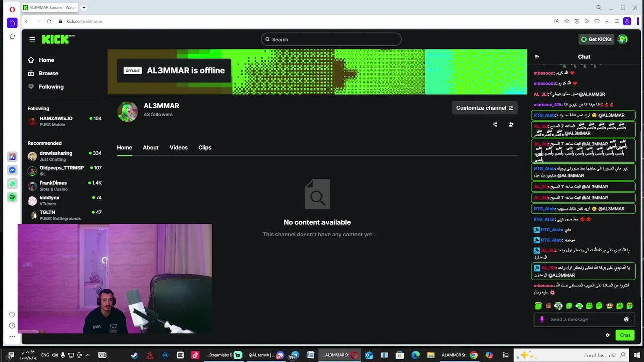The image size is (644, 362).
Task: Open Opera downloads icon
Action: tap(607, 21)
